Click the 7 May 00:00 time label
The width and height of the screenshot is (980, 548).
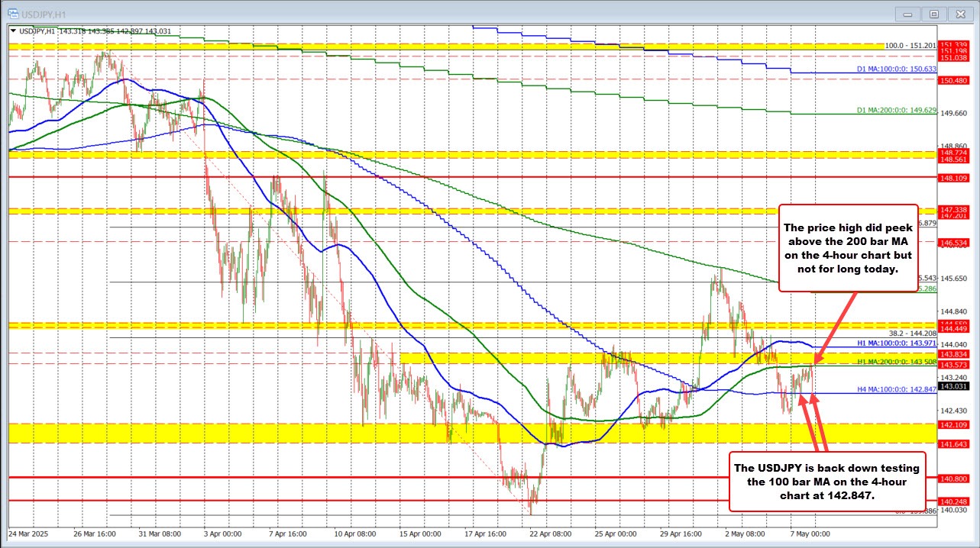(808, 534)
